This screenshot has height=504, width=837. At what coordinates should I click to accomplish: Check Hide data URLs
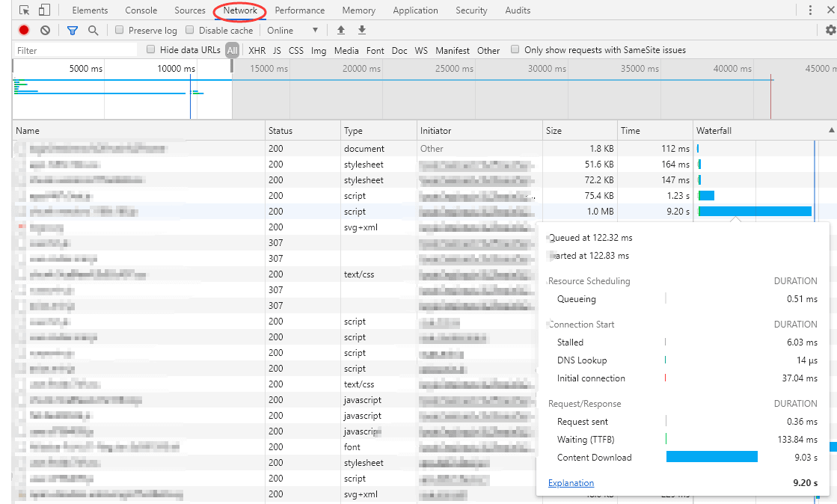click(150, 49)
